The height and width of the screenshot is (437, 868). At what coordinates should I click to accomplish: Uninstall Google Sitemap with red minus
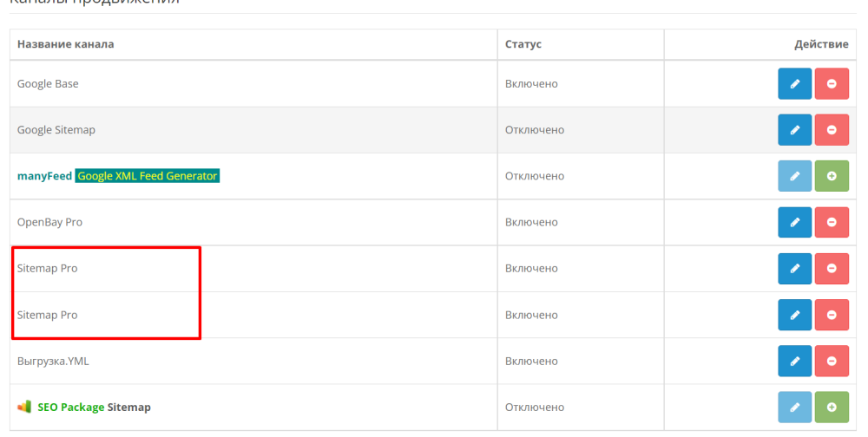[832, 130]
